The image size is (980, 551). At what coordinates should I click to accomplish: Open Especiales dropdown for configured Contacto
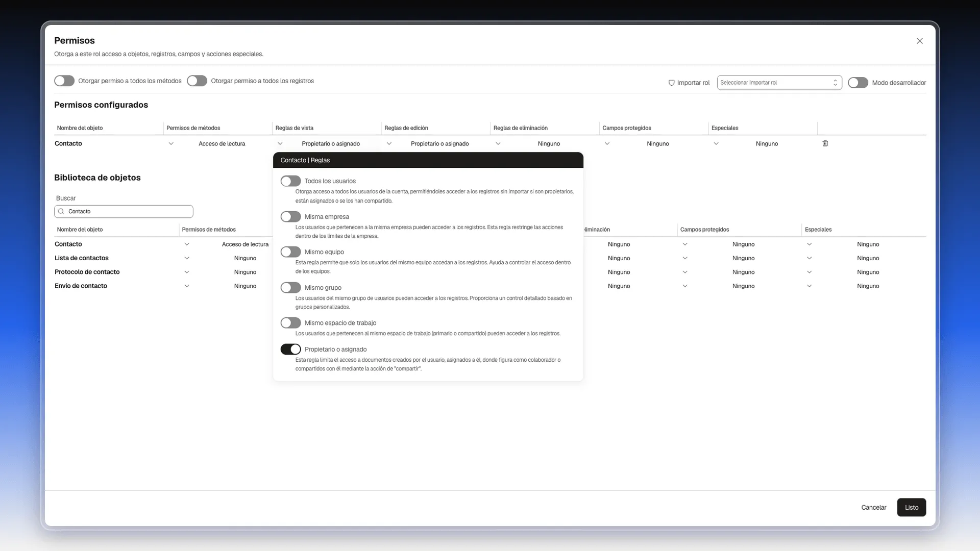point(716,144)
